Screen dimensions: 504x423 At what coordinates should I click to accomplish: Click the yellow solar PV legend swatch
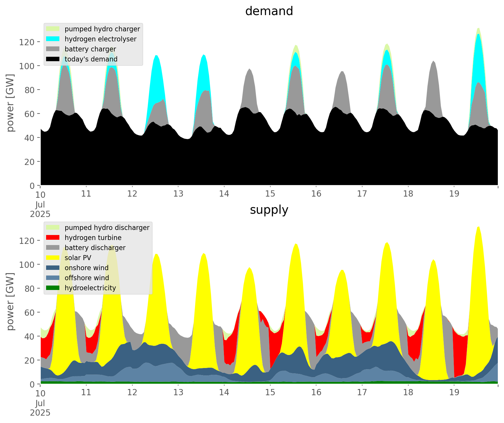point(53,258)
